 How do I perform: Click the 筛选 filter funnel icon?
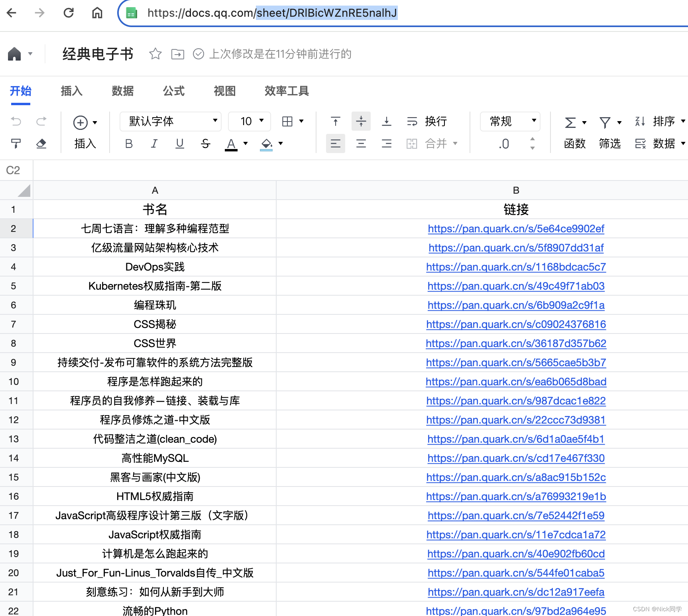[x=605, y=122]
